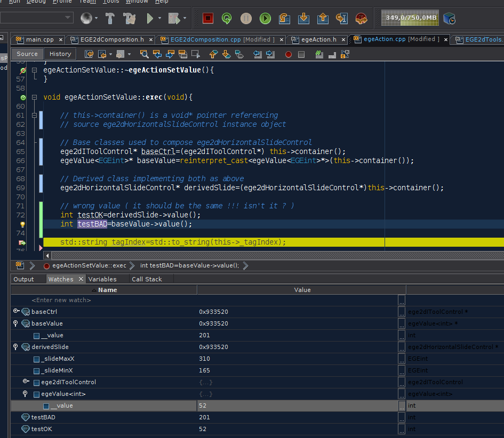Click the Step Into debugger icon
Viewport: 504px width, 438px height.
(x=303, y=18)
